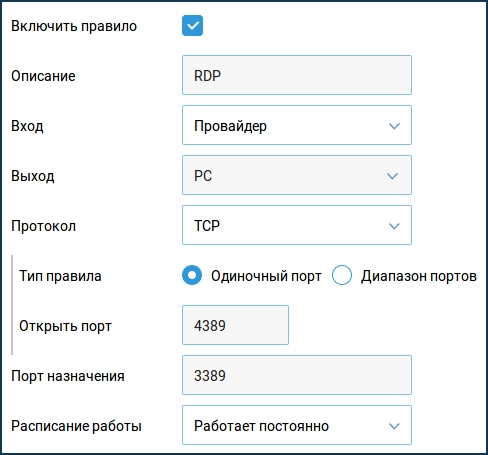488x455 pixels.
Task: Click the Включить правило label
Action: 74,26
